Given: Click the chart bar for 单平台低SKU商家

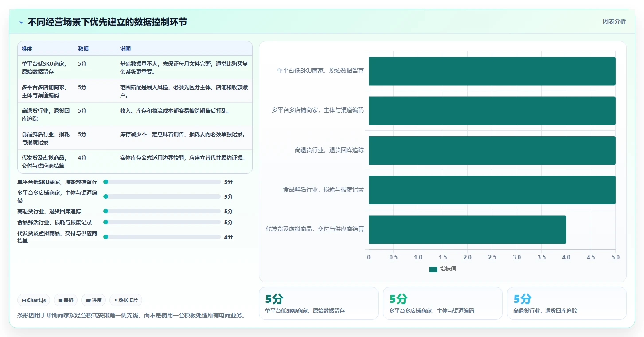Looking at the screenshot, I should click(492, 71).
